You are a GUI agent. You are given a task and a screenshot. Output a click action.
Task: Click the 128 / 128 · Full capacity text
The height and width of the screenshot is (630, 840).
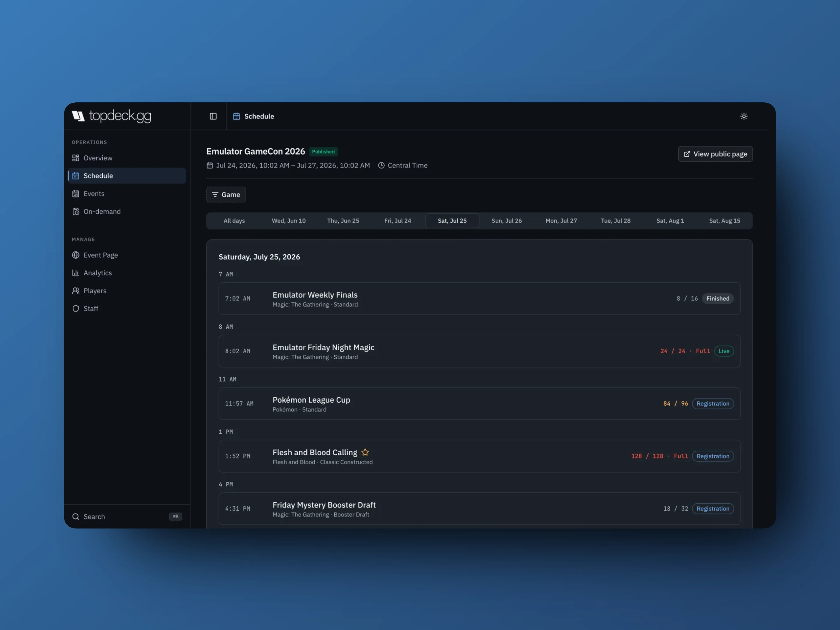click(659, 456)
